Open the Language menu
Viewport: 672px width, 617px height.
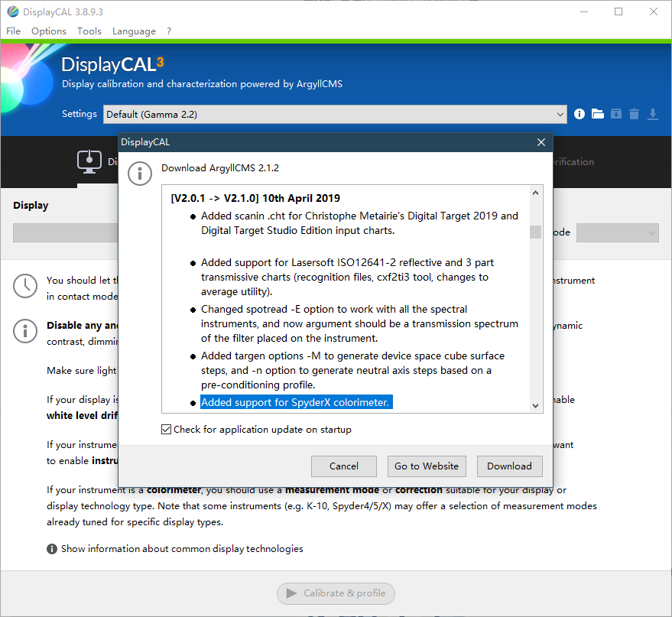click(134, 31)
